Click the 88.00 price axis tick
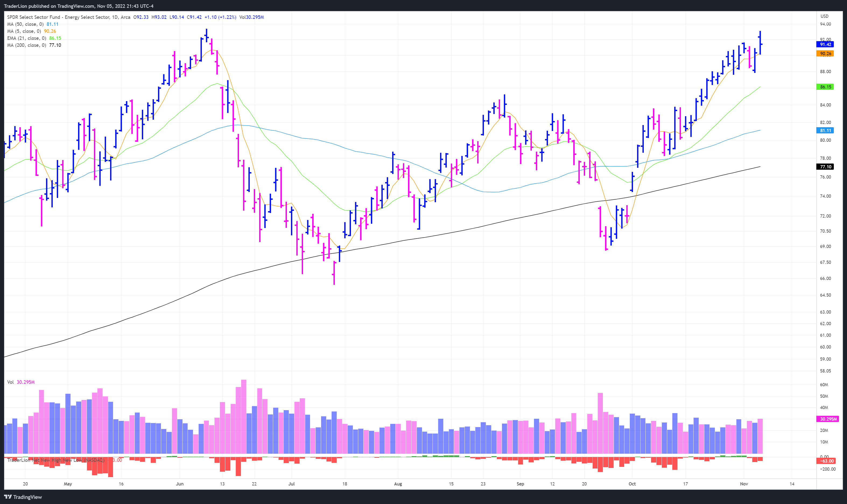 (825, 72)
